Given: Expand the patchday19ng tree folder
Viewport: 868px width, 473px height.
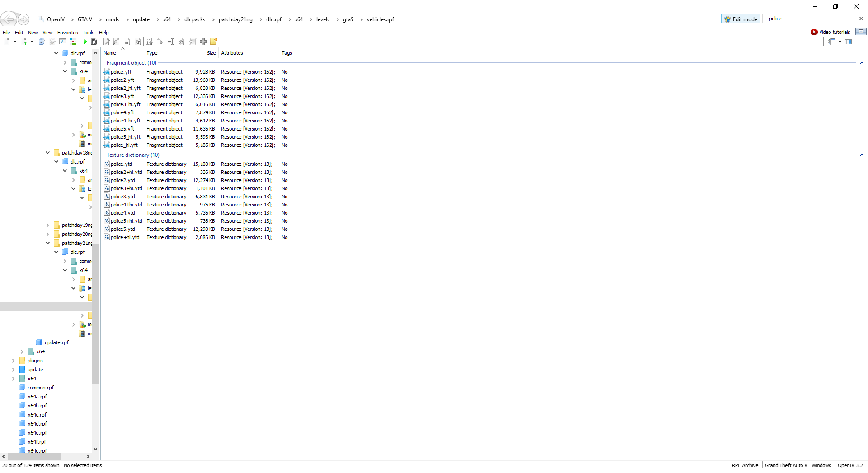Looking at the screenshot, I should (47, 225).
